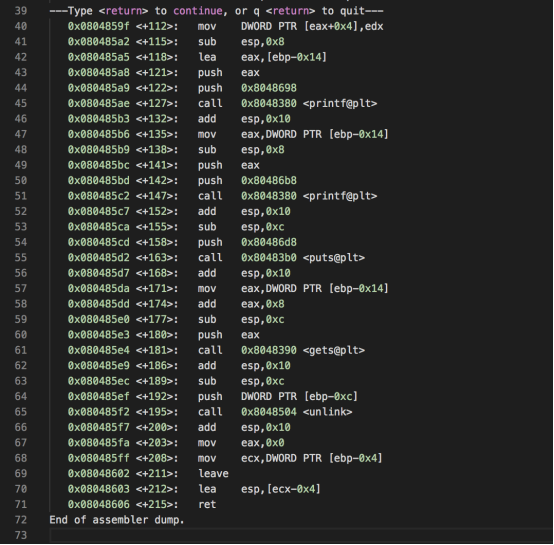Screen dimensions: 554x545
Task: Click 'add esp,0x10' at offset +200
Action: (244, 427)
